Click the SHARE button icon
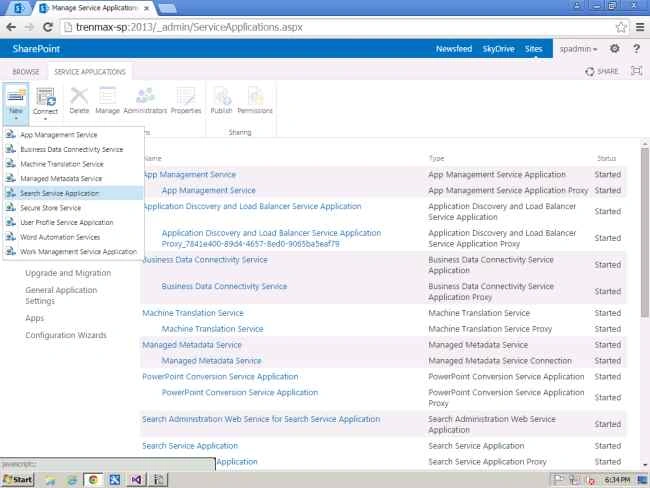 [589, 72]
